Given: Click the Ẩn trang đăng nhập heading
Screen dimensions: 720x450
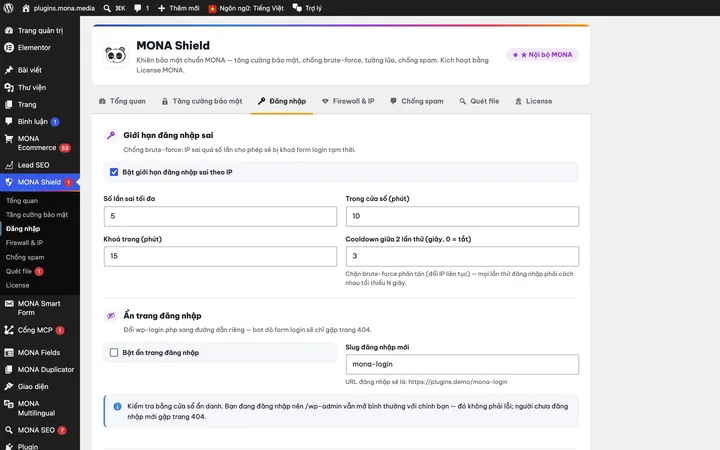Looking at the screenshot, I should tap(162, 315).
